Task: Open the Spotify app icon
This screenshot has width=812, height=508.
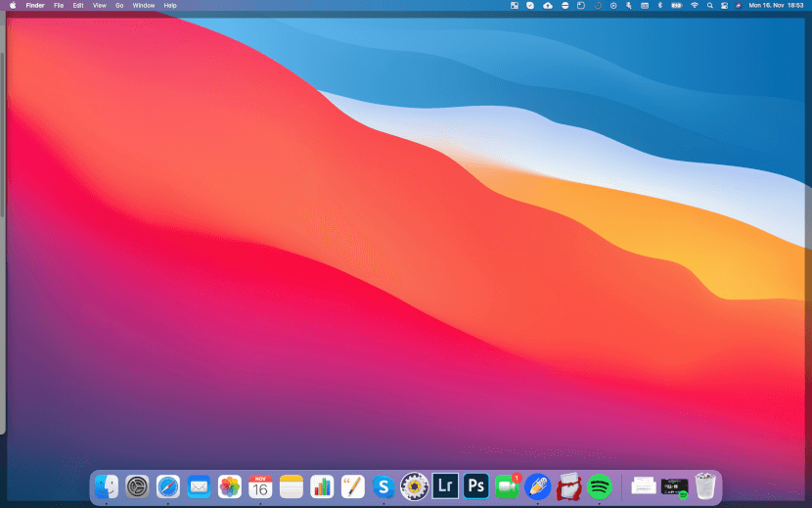Action: [599, 486]
